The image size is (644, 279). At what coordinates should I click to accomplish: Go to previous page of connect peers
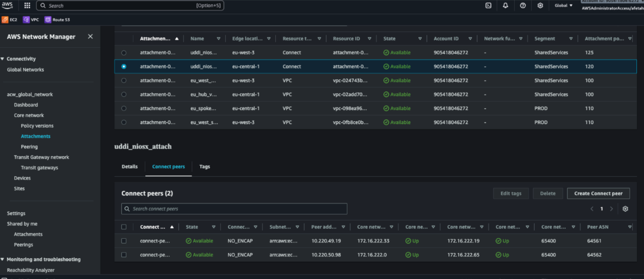coord(592,209)
